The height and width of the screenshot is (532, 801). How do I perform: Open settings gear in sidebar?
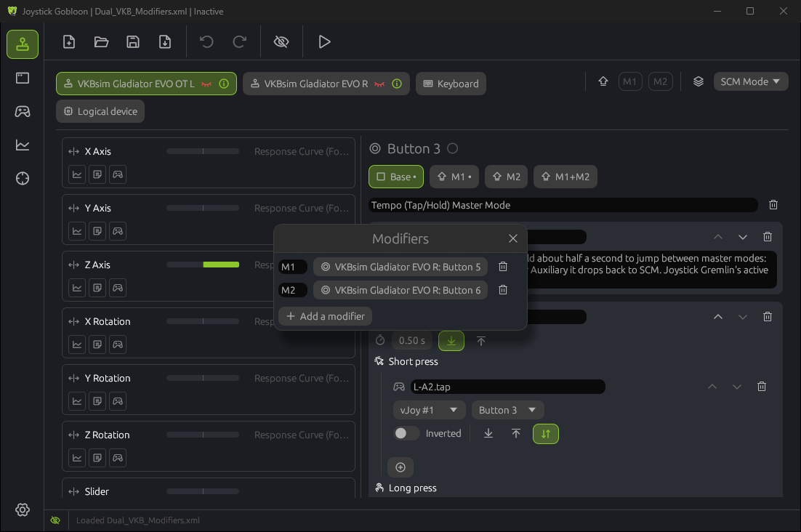[23, 509]
